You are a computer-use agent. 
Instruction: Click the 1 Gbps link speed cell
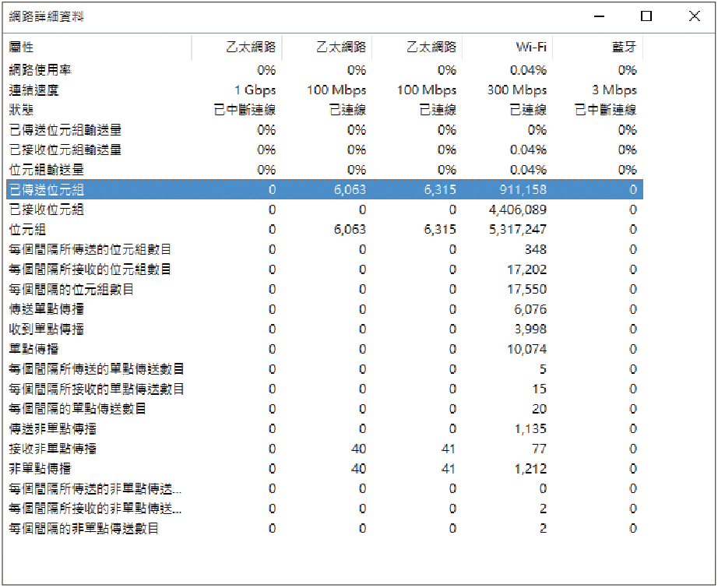click(255, 90)
